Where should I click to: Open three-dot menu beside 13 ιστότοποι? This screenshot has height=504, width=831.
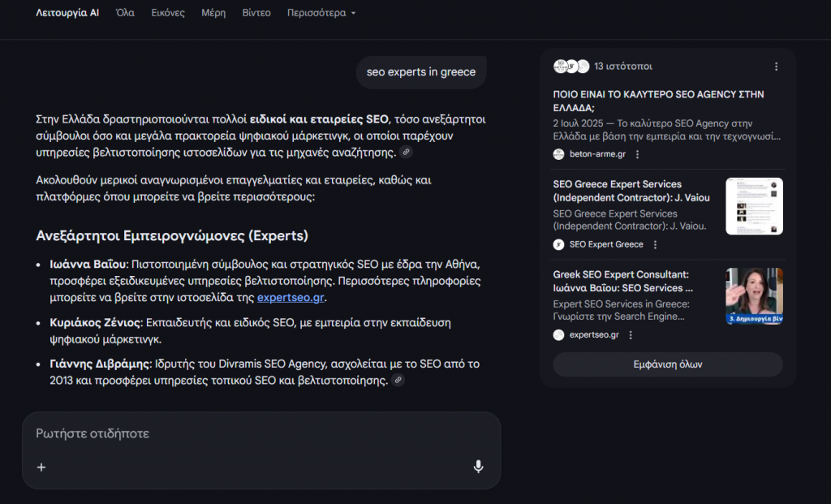point(776,67)
